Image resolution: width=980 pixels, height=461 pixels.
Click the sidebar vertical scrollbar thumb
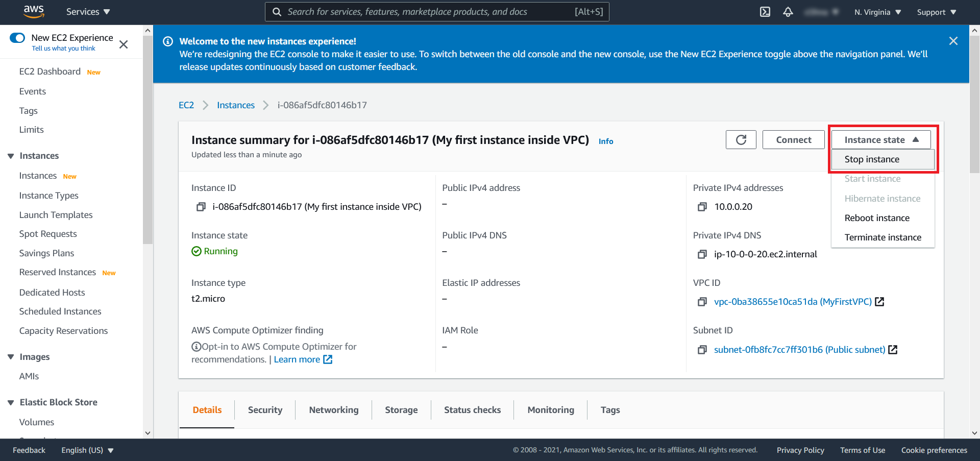pos(148,140)
